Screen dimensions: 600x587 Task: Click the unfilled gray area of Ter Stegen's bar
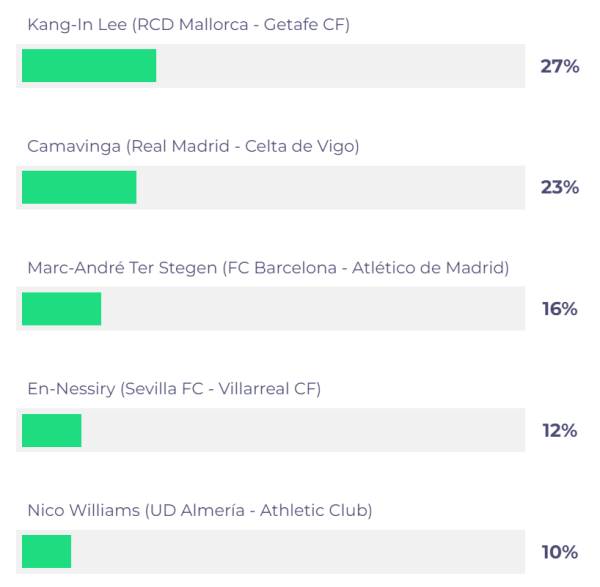point(313,308)
